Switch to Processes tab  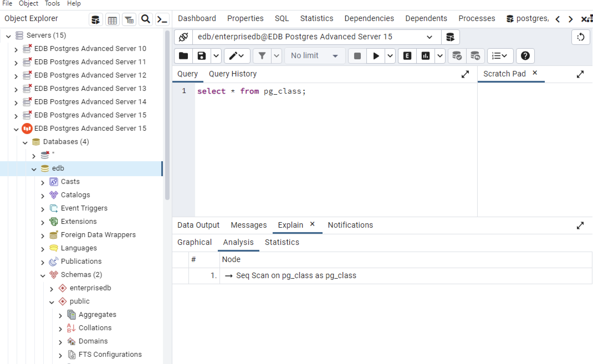pos(477,19)
